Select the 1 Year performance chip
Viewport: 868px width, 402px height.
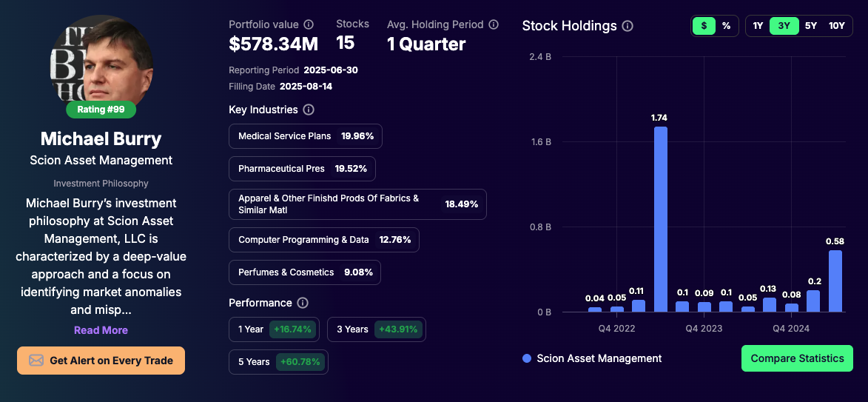pyautogui.click(x=275, y=329)
